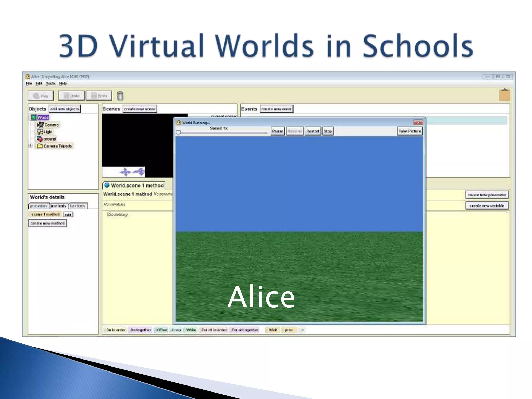Click the Take Picture button
The image size is (532, 399).
click(x=409, y=131)
